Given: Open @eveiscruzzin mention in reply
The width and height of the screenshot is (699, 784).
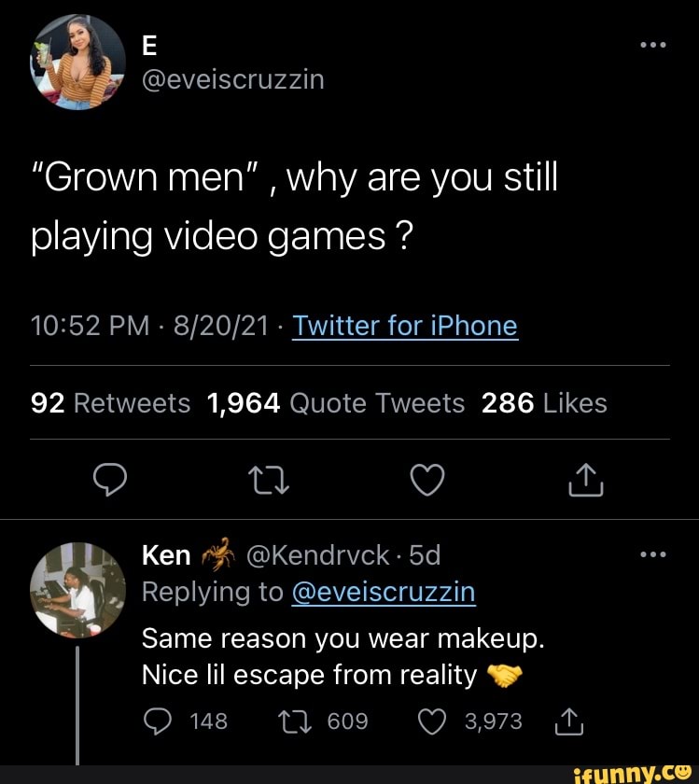Looking at the screenshot, I should (x=383, y=592).
